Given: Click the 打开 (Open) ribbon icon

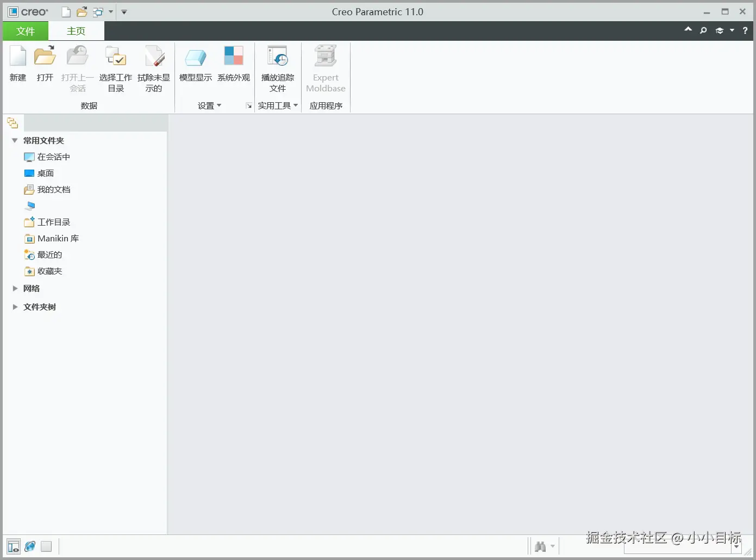Looking at the screenshot, I should point(45,57).
